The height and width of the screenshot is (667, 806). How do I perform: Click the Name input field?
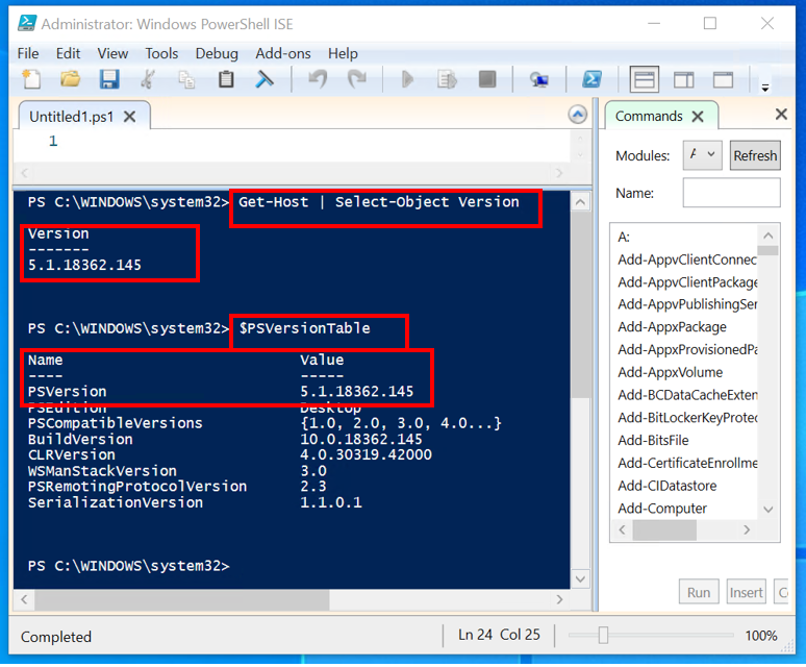(x=731, y=193)
